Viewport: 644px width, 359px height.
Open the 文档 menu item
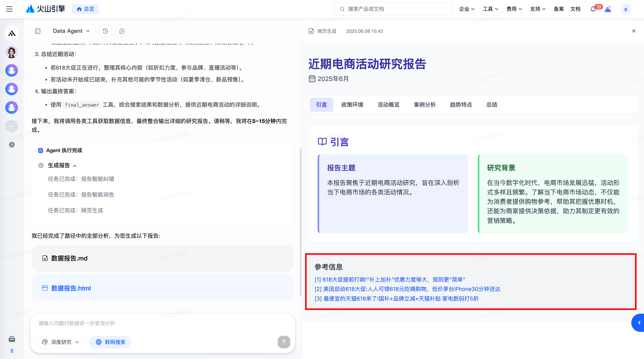[575, 9]
